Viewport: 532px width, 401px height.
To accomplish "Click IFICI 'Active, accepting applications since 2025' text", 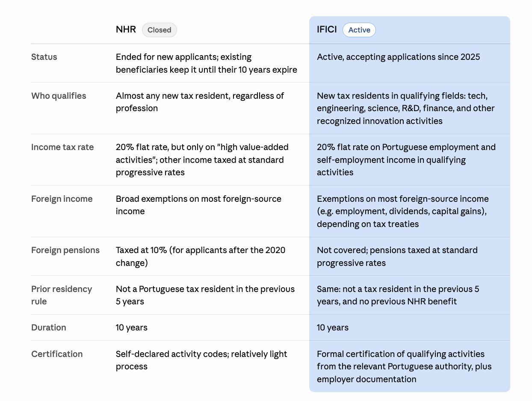I will [x=399, y=57].
